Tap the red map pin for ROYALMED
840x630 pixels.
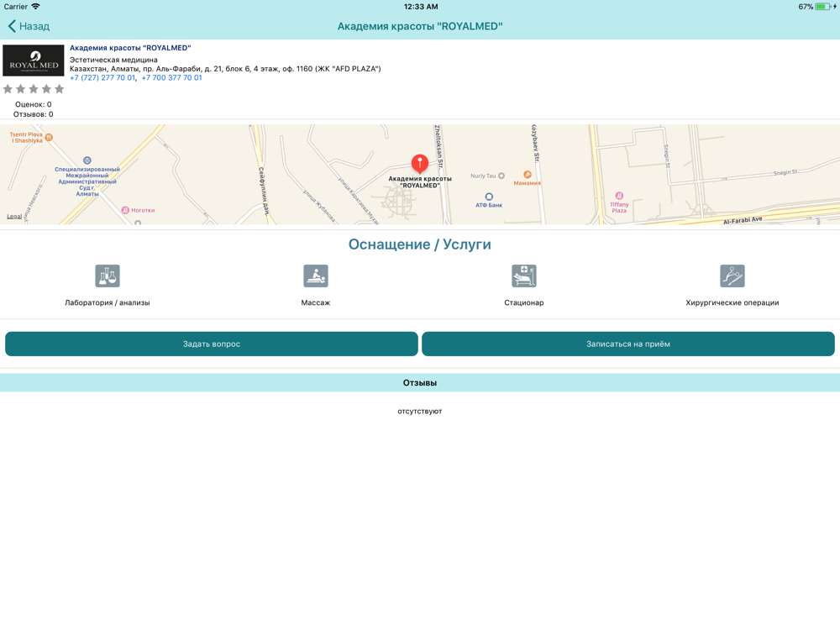tap(419, 164)
